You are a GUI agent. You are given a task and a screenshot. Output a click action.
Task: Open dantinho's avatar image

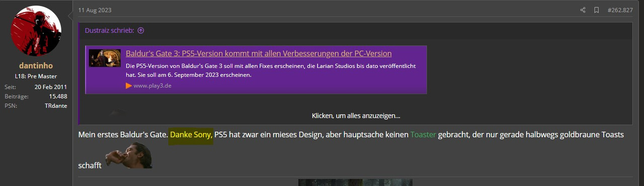pos(36,31)
